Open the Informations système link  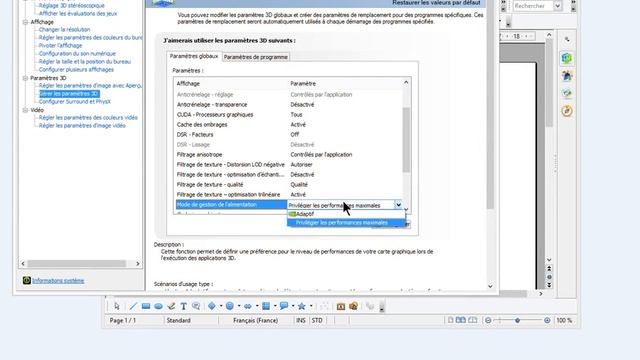pos(58,280)
